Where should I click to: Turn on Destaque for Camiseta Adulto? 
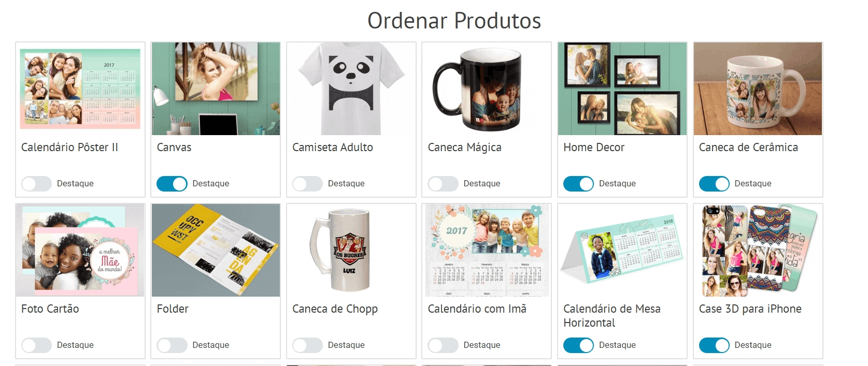tap(307, 184)
